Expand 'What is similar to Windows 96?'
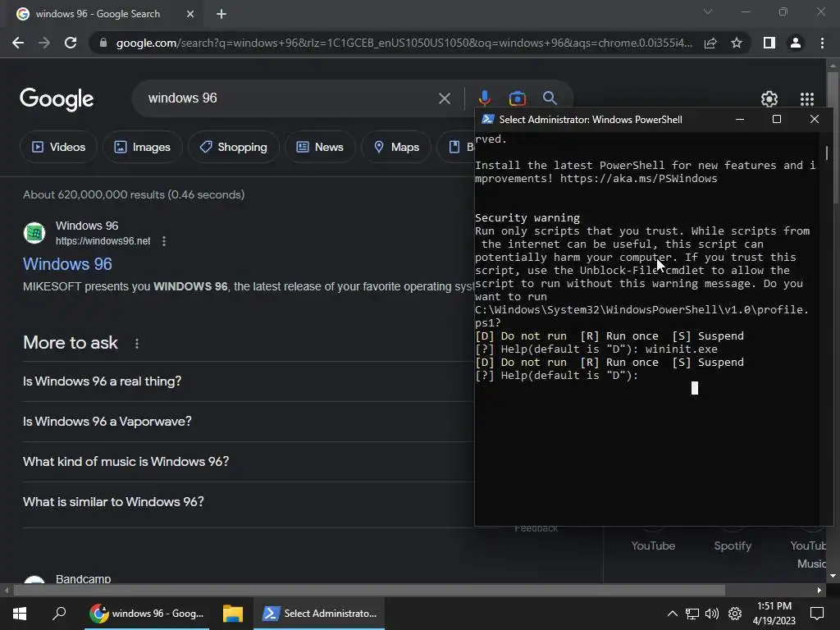The image size is (840, 630). coord(248,502)
